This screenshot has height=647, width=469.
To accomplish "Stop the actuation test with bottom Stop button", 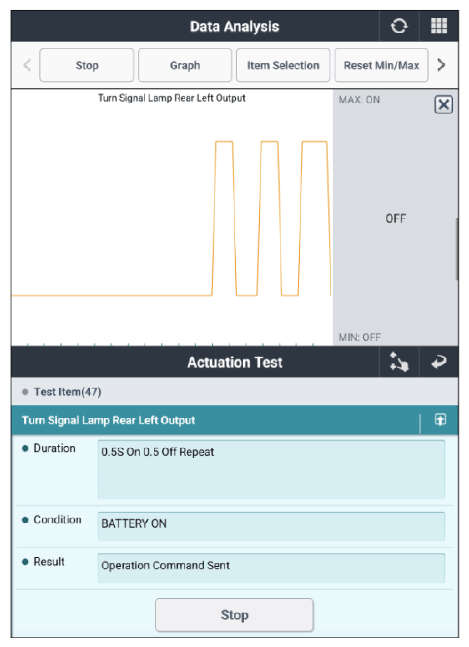I will pyautogui.click(x=234, y=615).
